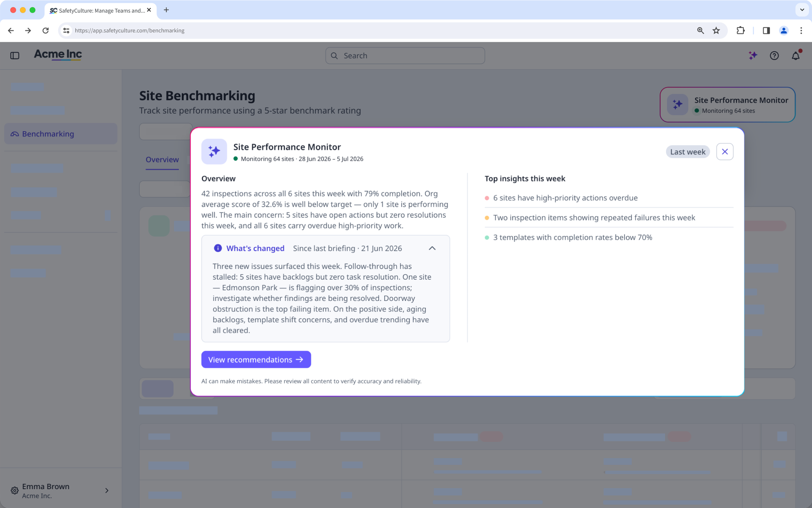Click the Acme Inc logo
Image resolution: width=812 pixels, height=508 pixels.
58,55
